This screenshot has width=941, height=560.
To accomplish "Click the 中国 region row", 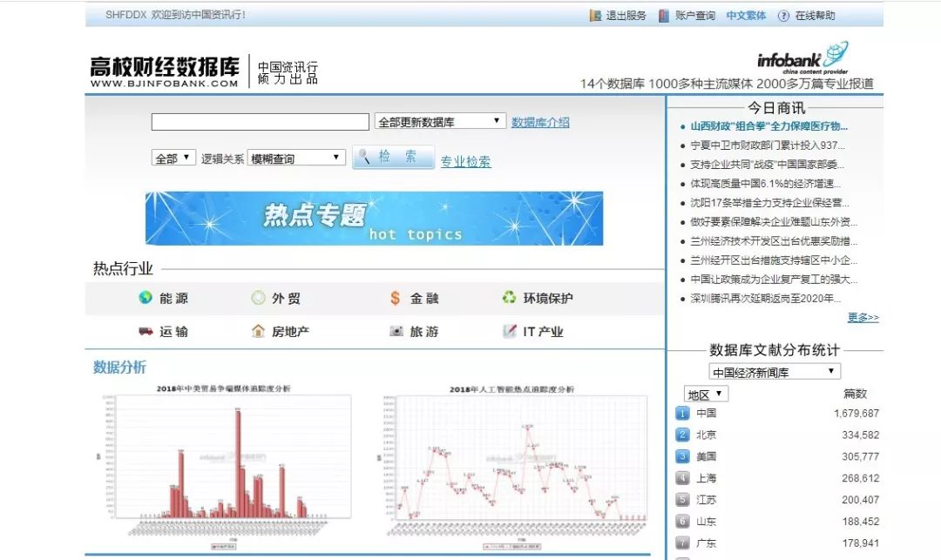I will click(x=777, y=413).
